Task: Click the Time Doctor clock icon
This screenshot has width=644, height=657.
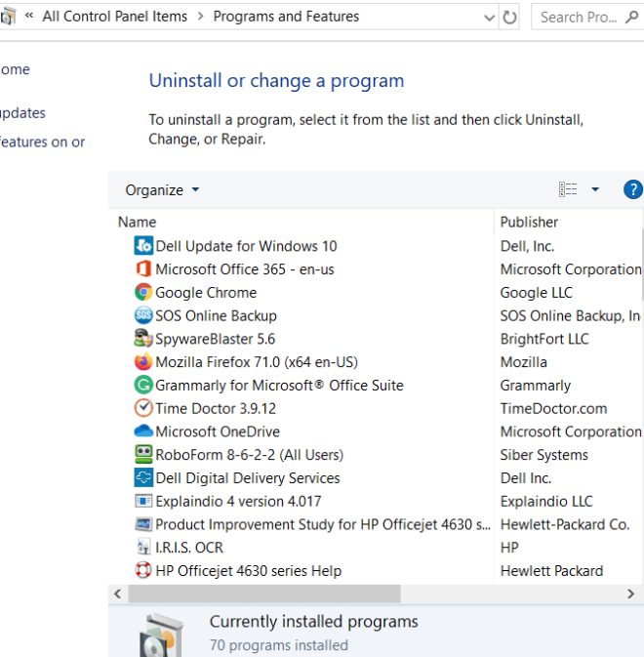Action: (x=143, y=408)
